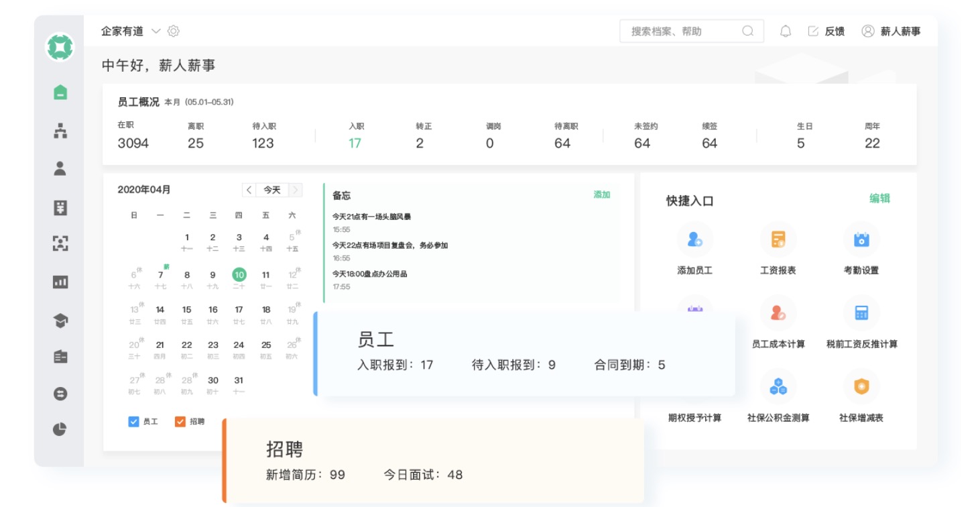Open 添加员工 shortcut icon
The height and width of the screenshot is (507, 980).
point(694,239)
